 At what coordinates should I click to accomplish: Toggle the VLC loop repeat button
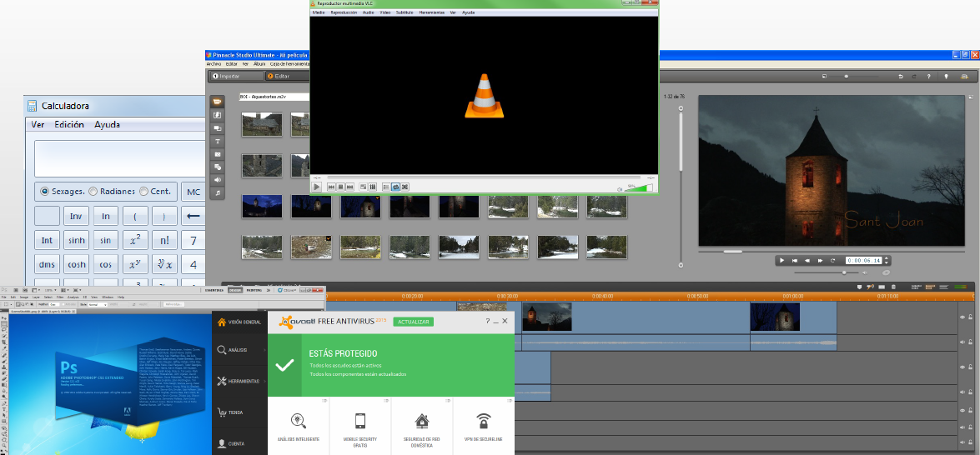[x=395, y=187]
